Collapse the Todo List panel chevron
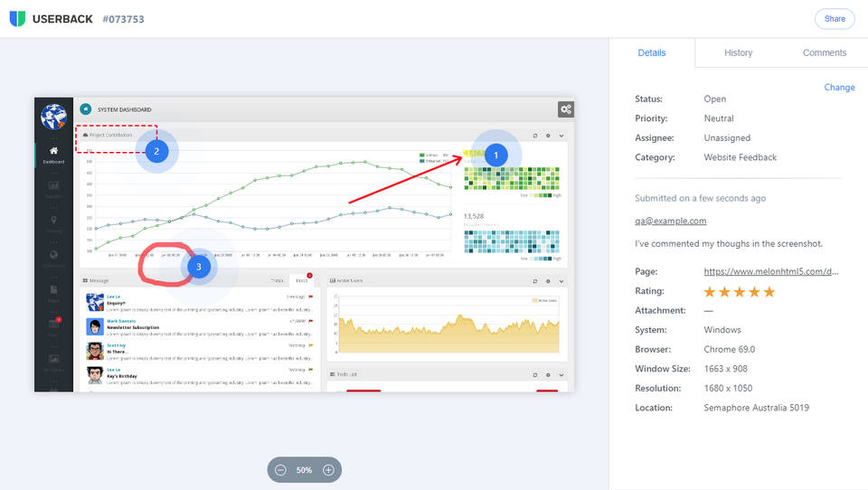The image size is (868, 490). pyautogui.click(x=561, y=372)
